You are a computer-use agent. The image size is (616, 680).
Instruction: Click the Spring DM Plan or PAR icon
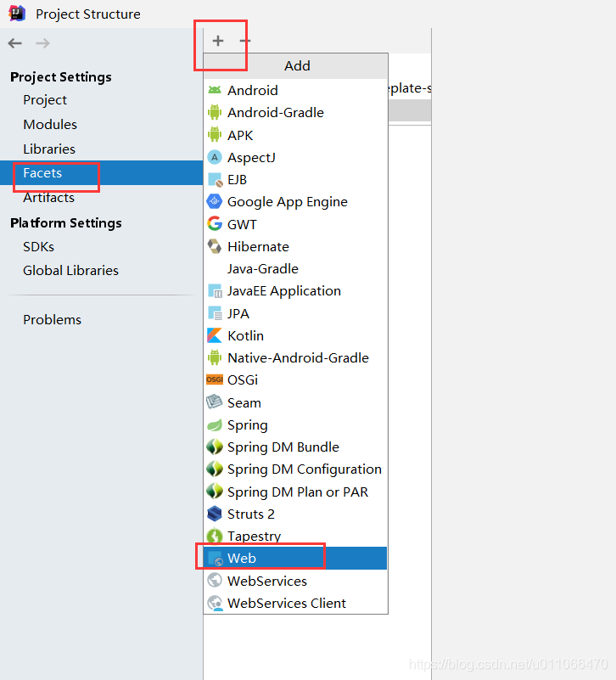[x=215, y=492]
